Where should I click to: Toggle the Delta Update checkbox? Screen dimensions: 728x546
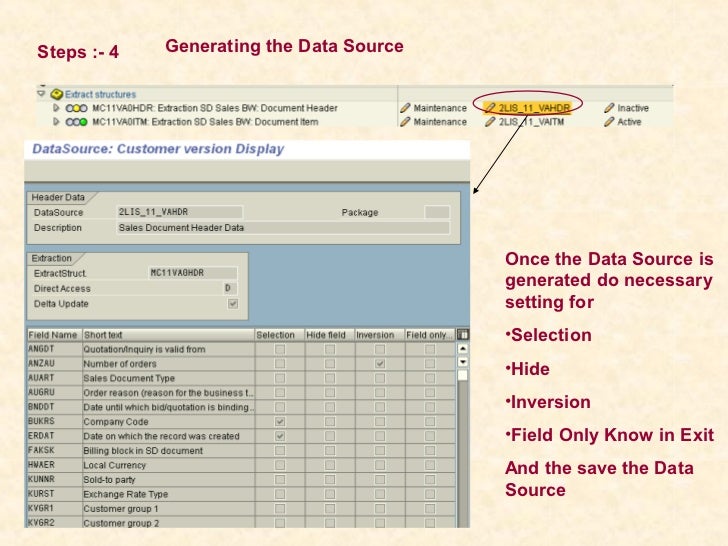tap(233, 304)
